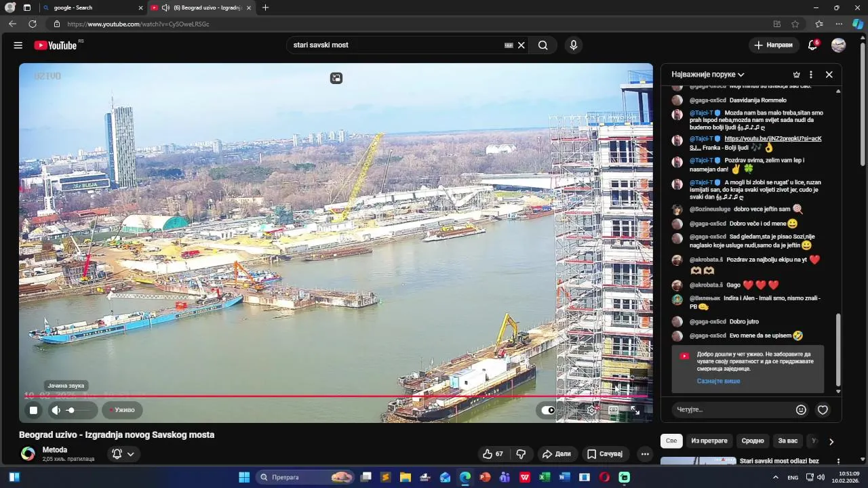Open more video actions menu
Screen dimensions: 868x488
(645, 454)
